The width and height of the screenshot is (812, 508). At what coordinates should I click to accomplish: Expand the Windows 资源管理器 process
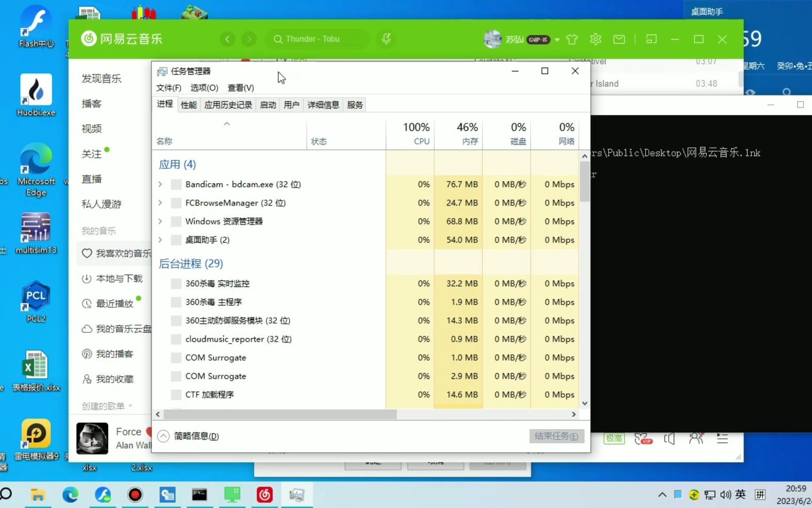pyautogui.click(x=160, y=221)
